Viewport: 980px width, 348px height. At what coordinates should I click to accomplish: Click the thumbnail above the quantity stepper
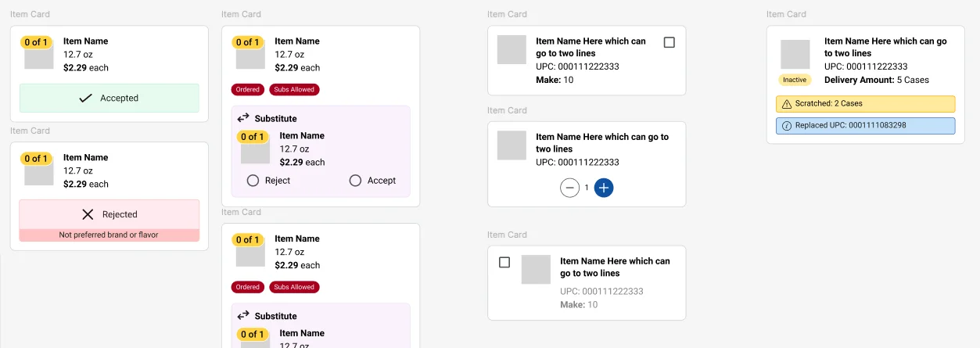(512, 145)
